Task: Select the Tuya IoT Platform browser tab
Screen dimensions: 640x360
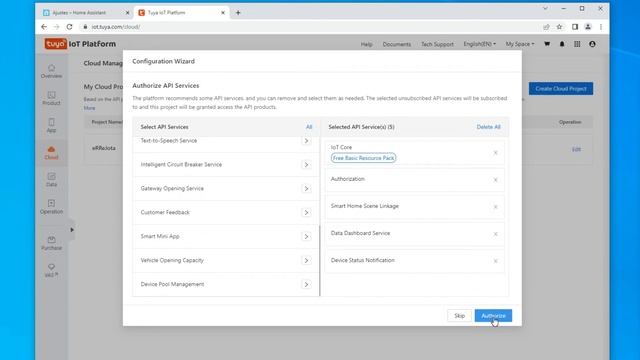Action: pos(182,13)
